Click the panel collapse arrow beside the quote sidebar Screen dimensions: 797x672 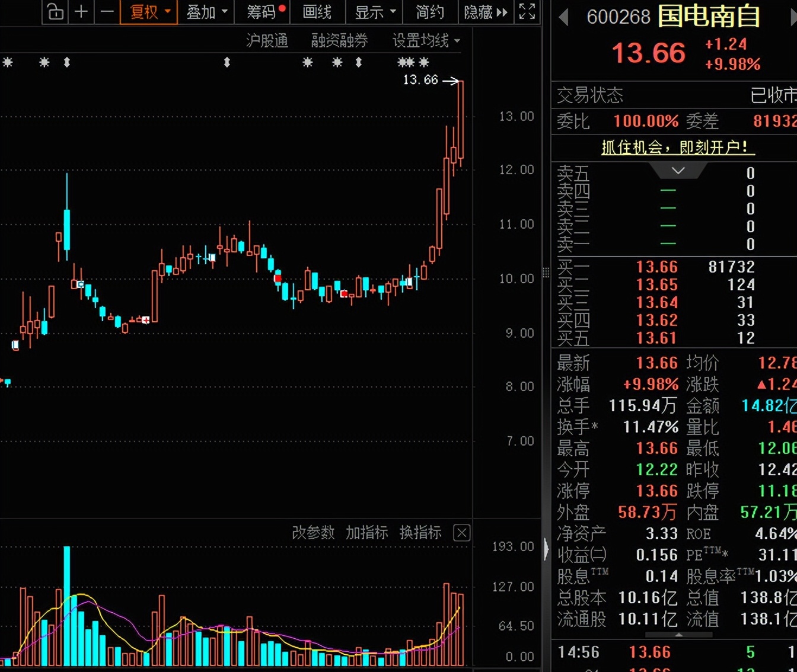546,549
